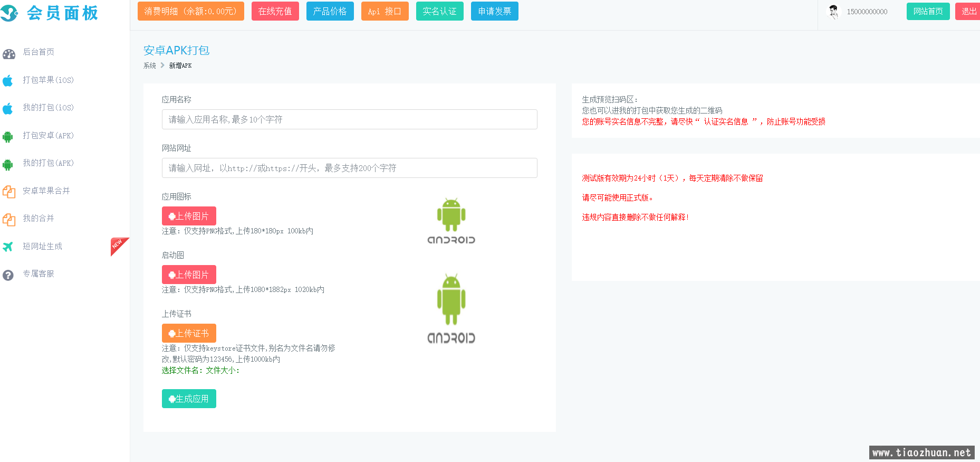Click the green 生成应用 button
The height and width of the screenshot is (462, 980).
(189, 399)
